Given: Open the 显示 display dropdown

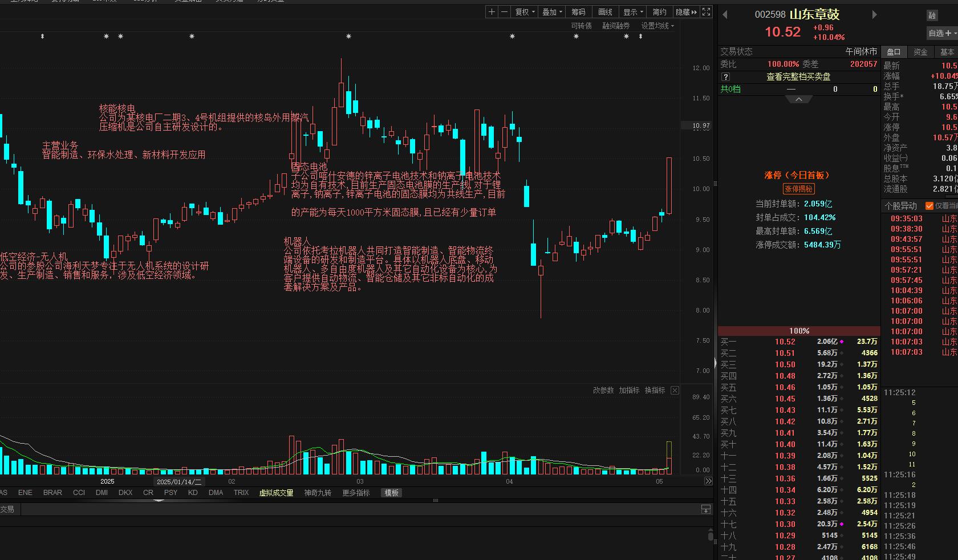Looking at the screenshot, I should click(633, 12).
